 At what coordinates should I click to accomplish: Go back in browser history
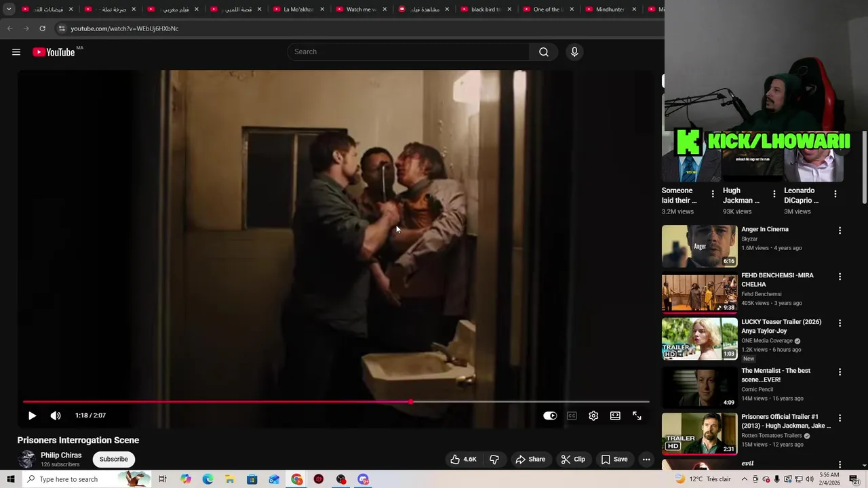[x=9, y=28]
